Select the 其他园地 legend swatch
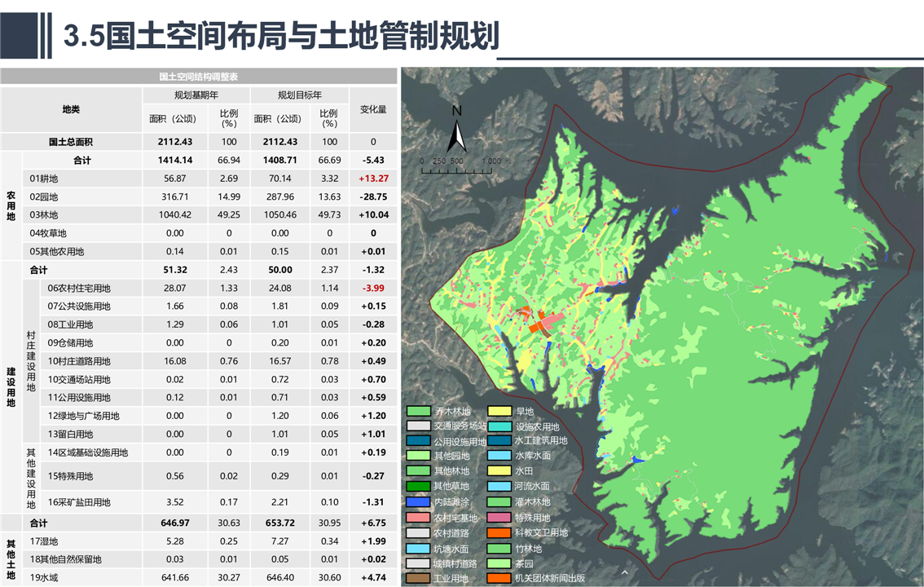 coord(418,456)
